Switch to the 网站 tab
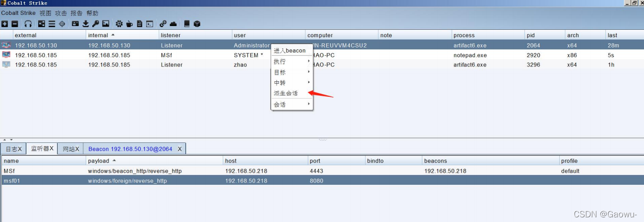The width and height of the screenshot is (644, 222). (x=71, y=149)
